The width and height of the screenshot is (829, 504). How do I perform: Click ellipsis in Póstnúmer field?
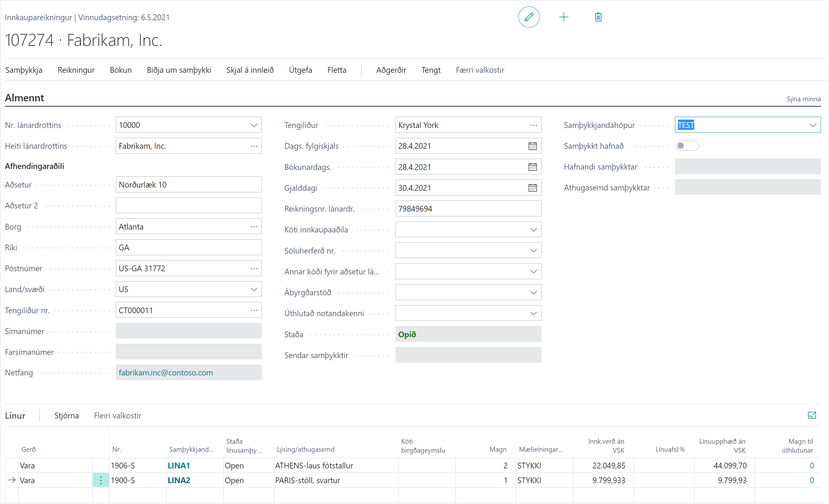click(x=254, y=268)
